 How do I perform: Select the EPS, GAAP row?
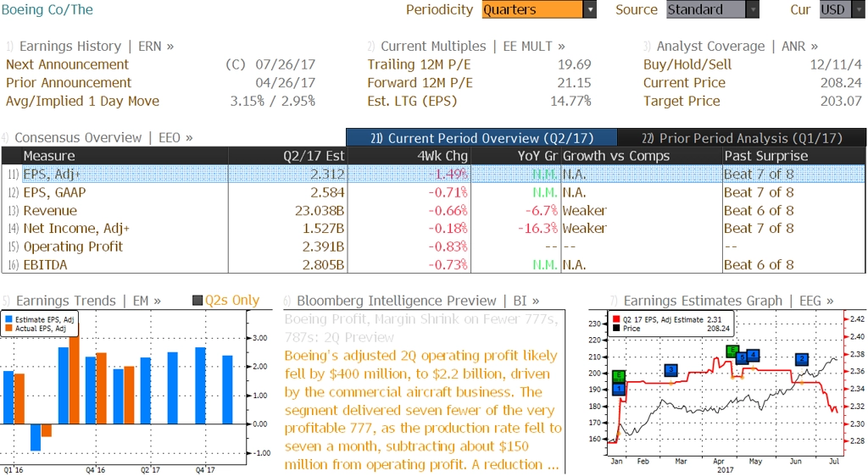(x=433, y=192)
